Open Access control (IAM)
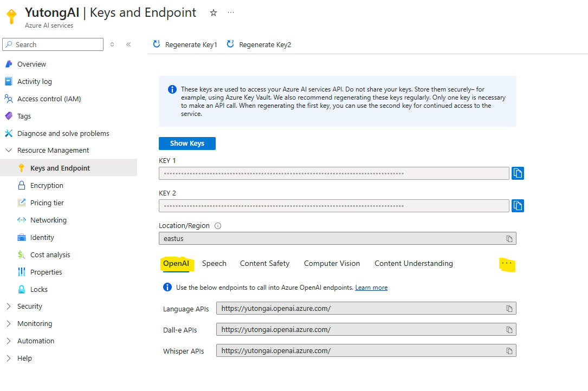 (49, 99)
